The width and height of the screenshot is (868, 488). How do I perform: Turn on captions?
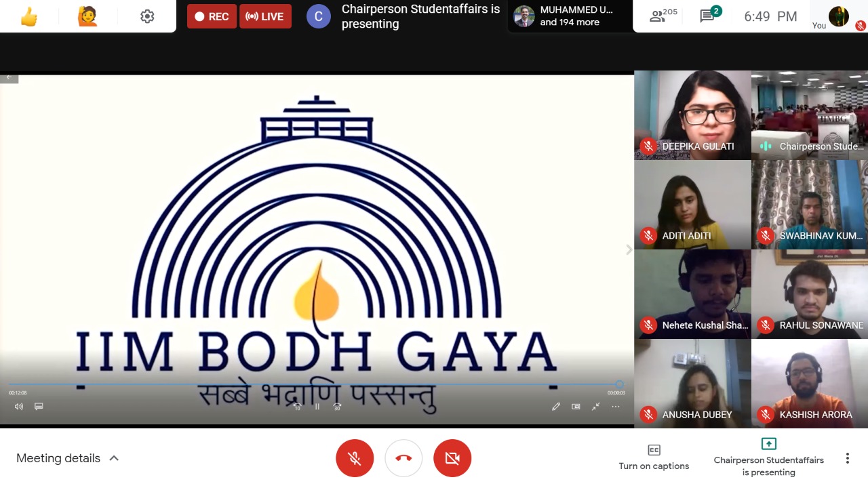pos(654,457)
